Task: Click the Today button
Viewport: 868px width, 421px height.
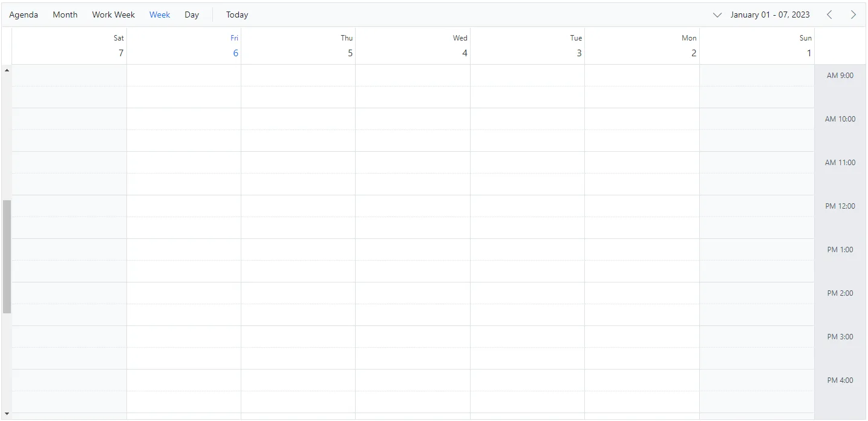Action: [x=237, y=15]
